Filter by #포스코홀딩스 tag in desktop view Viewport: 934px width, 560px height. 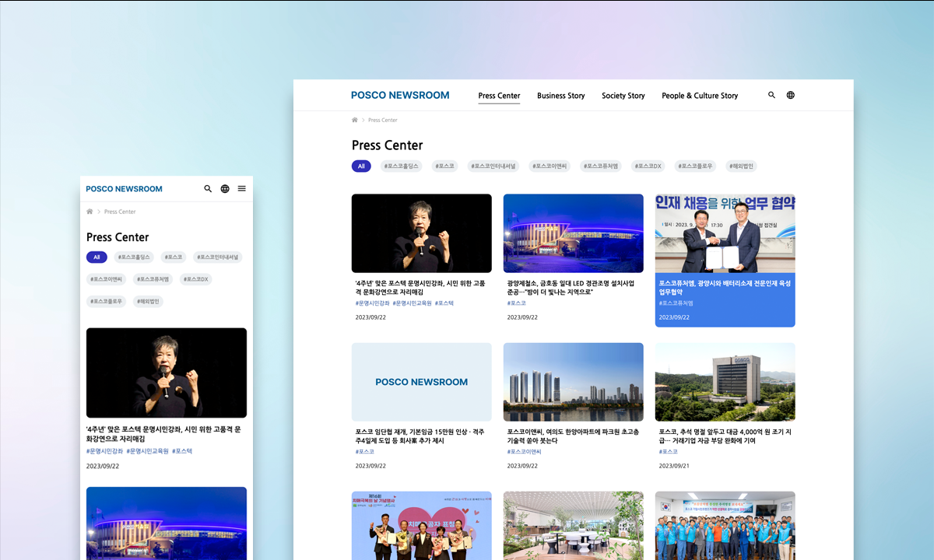(402, 166)
